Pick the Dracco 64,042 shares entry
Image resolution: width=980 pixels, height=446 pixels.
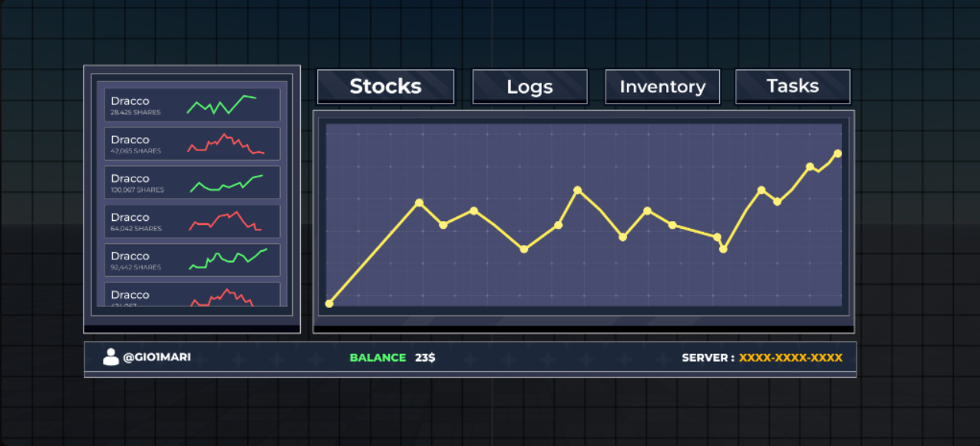(193, 221)
